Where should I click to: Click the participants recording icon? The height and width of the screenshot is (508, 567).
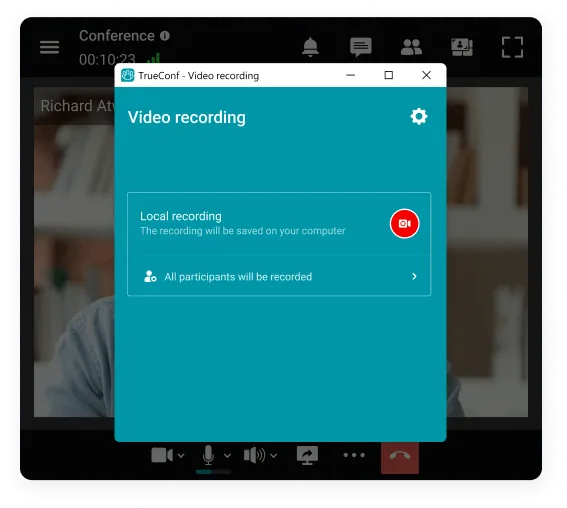[x=150, y=276]
